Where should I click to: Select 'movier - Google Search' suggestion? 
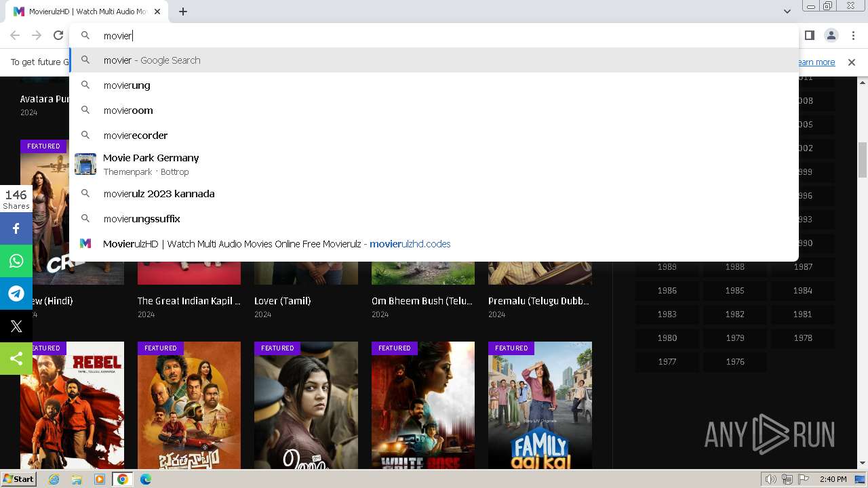434,60
